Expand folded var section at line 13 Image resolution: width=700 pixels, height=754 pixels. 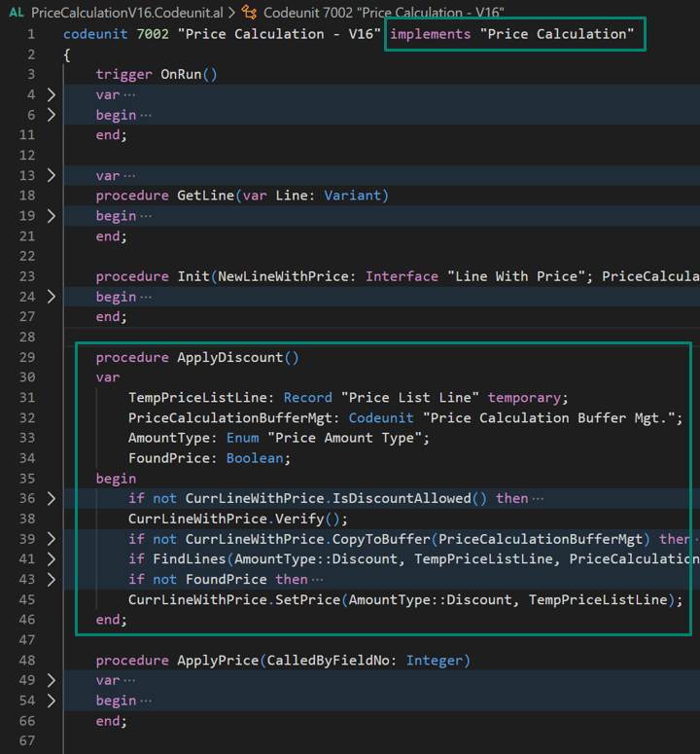(x=51, y=175)
